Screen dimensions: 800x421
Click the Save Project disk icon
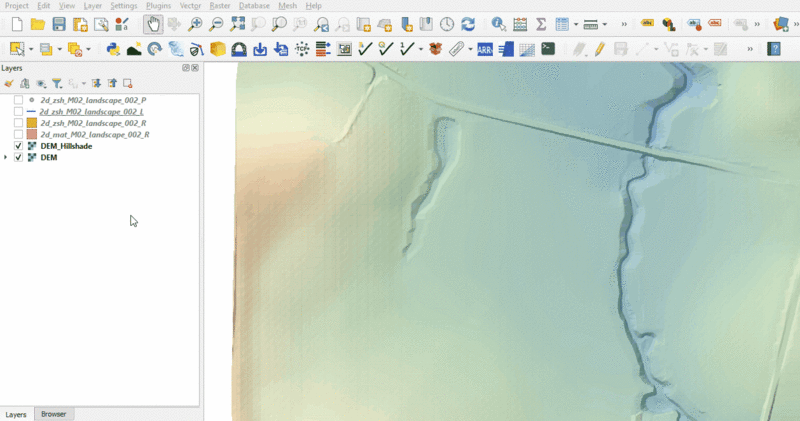59,24
